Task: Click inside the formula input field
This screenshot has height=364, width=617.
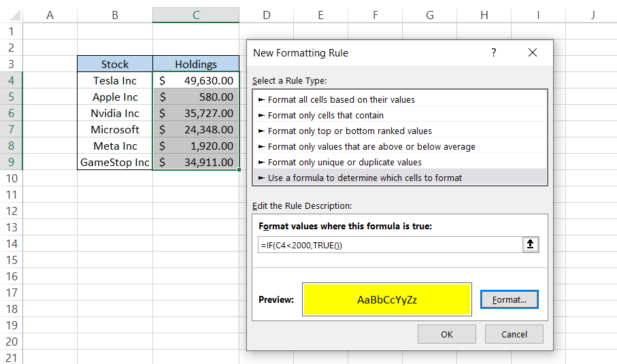Action: coord(388,245)
